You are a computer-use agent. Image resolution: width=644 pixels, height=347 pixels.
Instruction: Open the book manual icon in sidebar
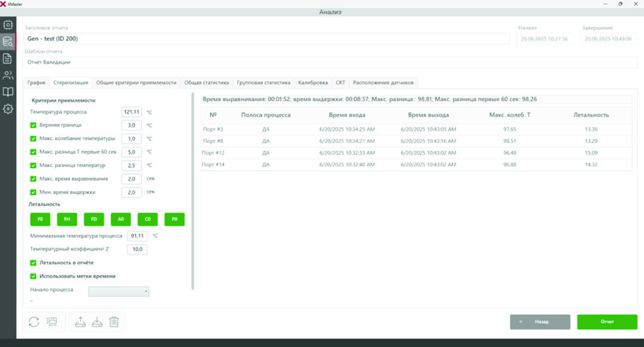8,92
